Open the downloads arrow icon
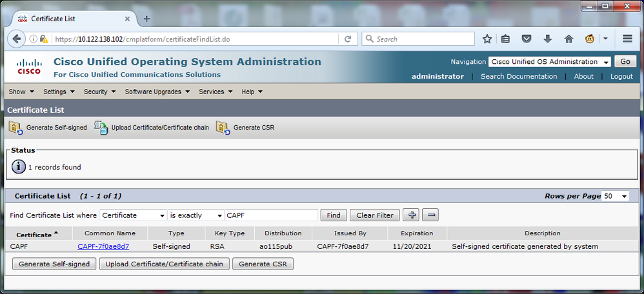This screenshot has width=644, height=294. (x=547, y=39)
